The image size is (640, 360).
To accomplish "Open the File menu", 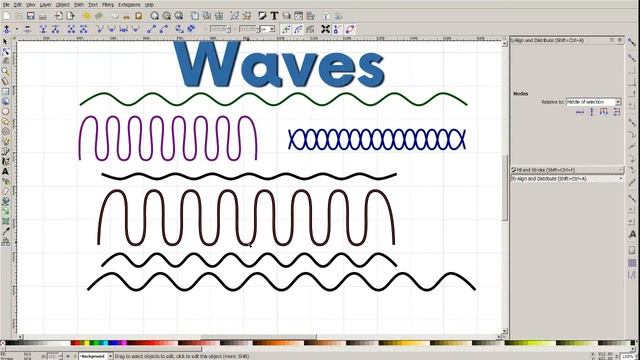I will coord(6,4).
